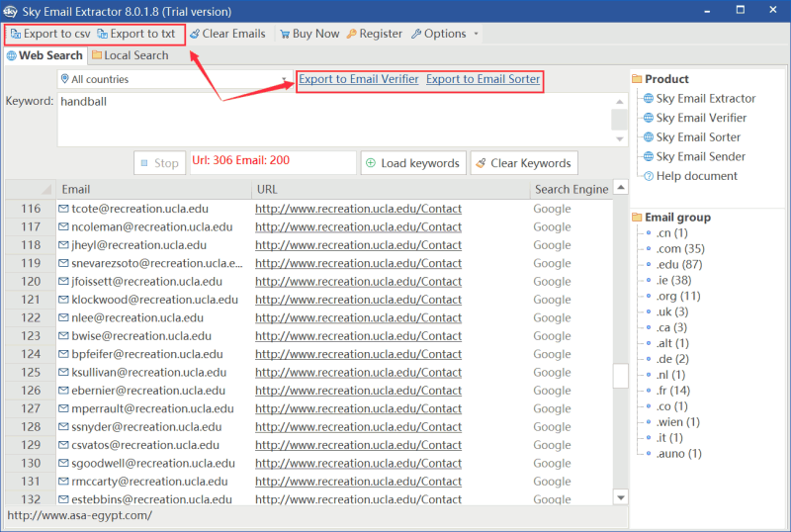Click the Register key icon

352,34
